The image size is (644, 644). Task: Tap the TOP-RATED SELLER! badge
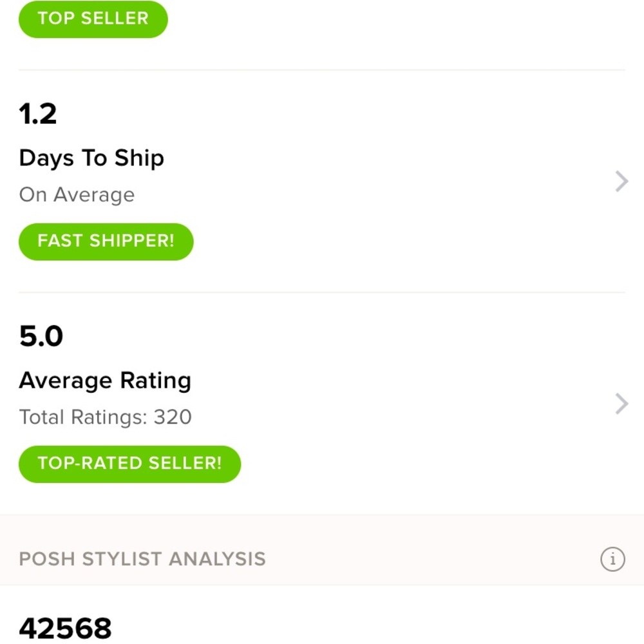point(130,464)
